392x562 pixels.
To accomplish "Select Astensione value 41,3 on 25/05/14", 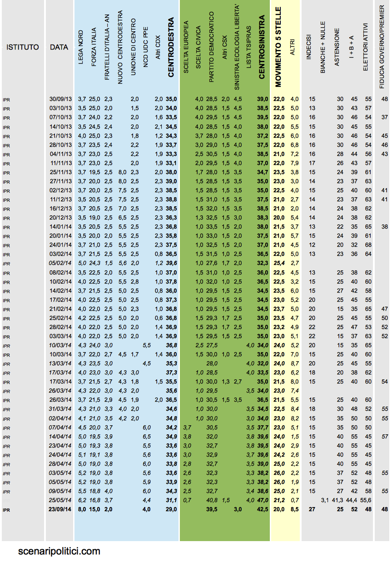I will [x=338, y=501].
